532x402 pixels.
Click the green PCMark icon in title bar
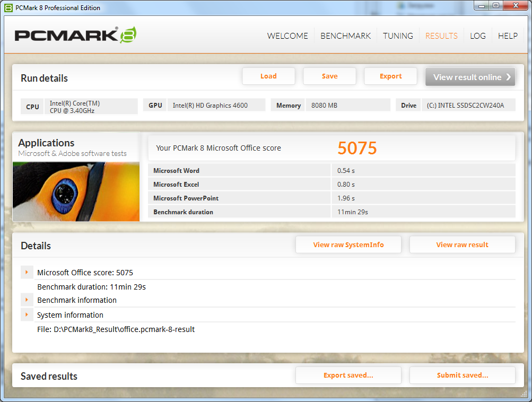[x=7, y=7]
